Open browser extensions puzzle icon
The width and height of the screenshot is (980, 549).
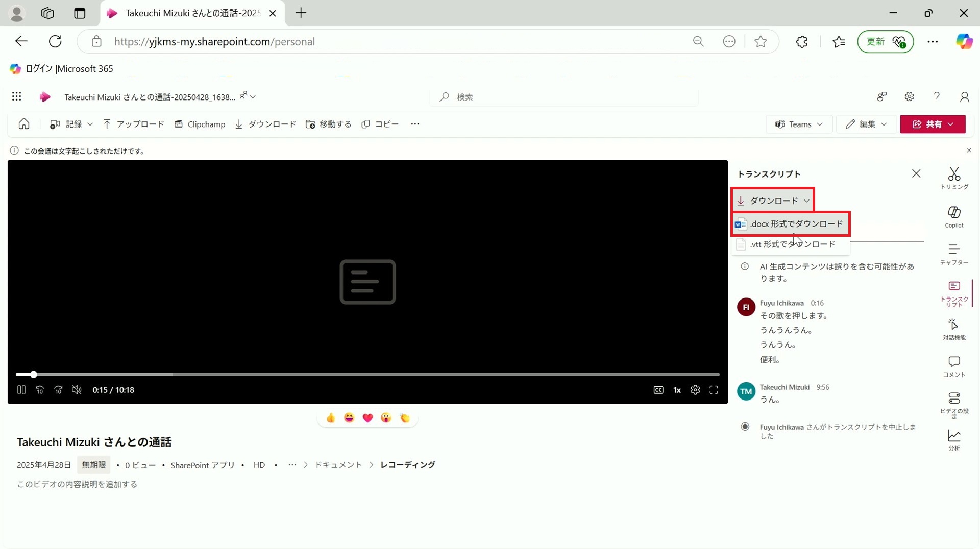click(x=802, y=41)
